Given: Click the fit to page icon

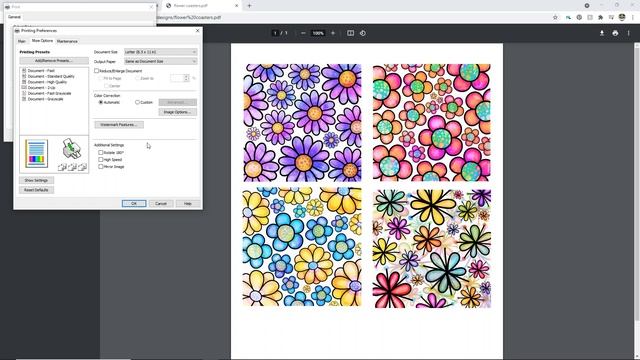Looking at the screenshot, I should point(350,33).
